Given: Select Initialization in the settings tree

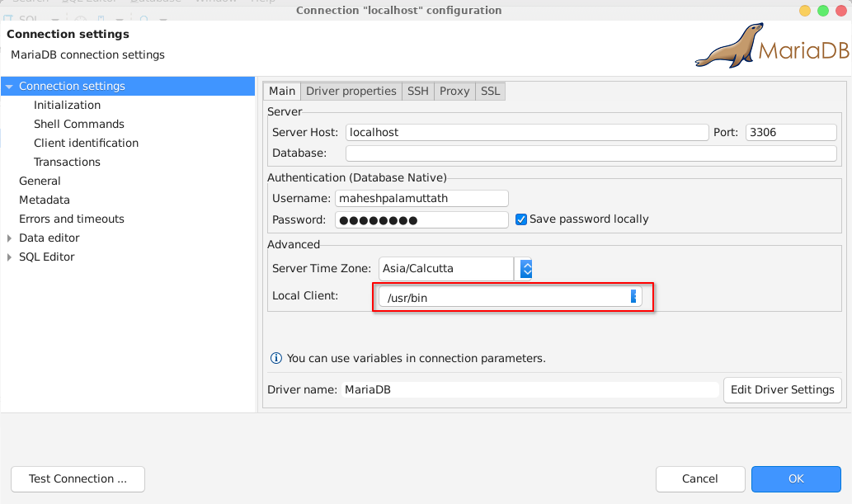Looking at the screenshot, I should click(x=68, y=105).
